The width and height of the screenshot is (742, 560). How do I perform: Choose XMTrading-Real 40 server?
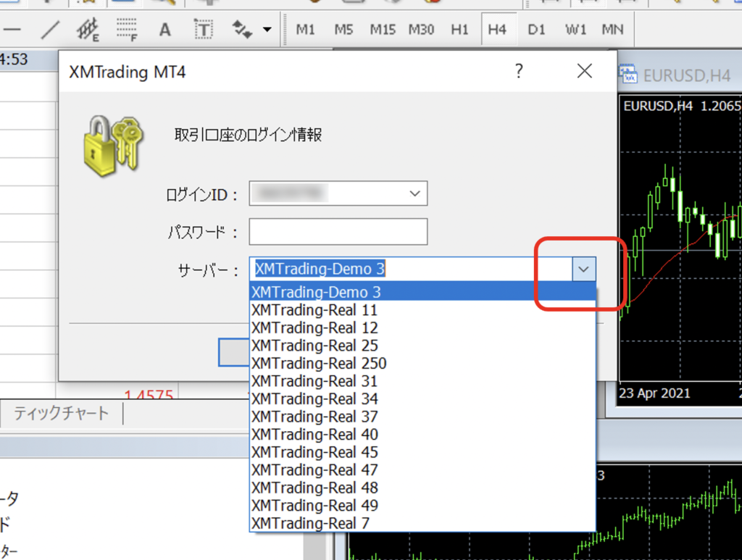point(422,434)
